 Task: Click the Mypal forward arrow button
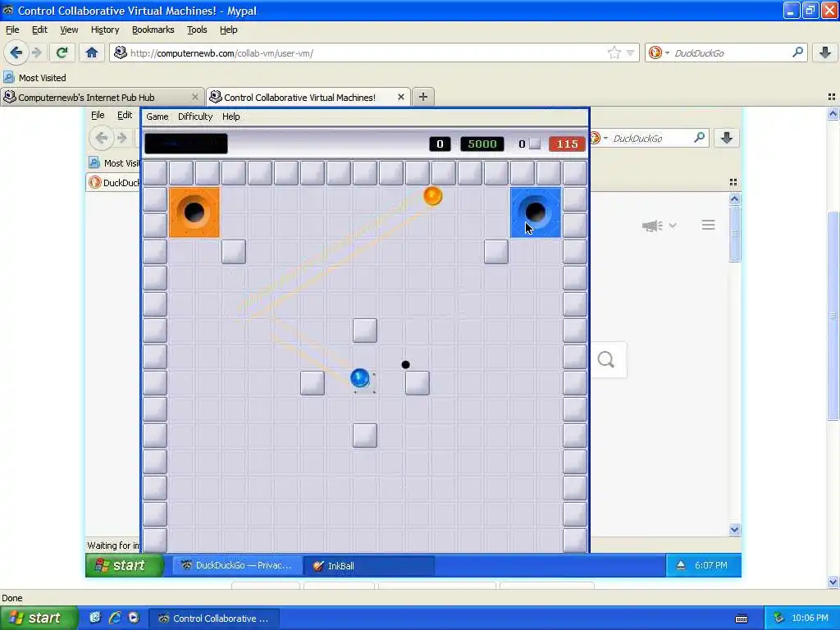click(x=37, y=52)
